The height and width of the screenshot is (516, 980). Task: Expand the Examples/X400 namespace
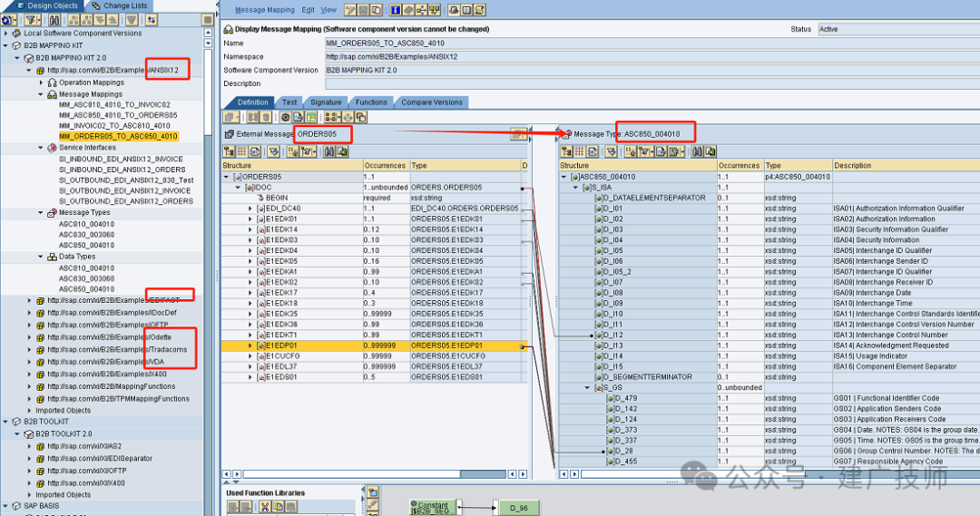[29, 375]
